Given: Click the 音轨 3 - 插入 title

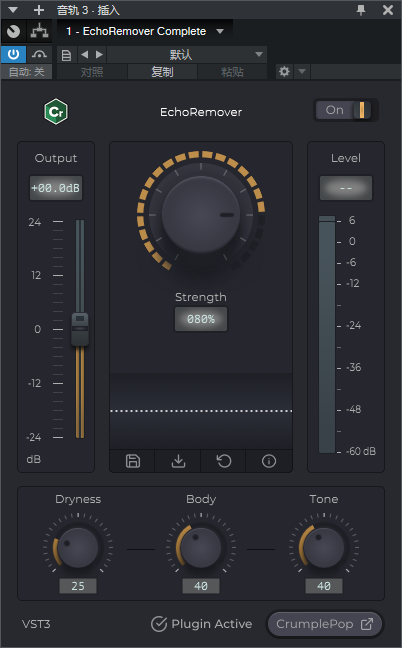Looking at the screenshot, I should (88, 10).
